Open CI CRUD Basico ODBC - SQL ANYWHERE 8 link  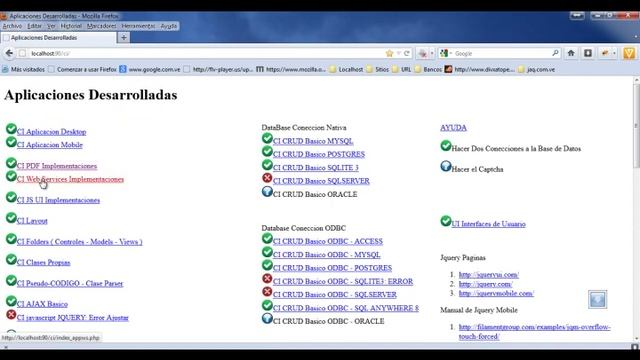(x=346, y=308)
